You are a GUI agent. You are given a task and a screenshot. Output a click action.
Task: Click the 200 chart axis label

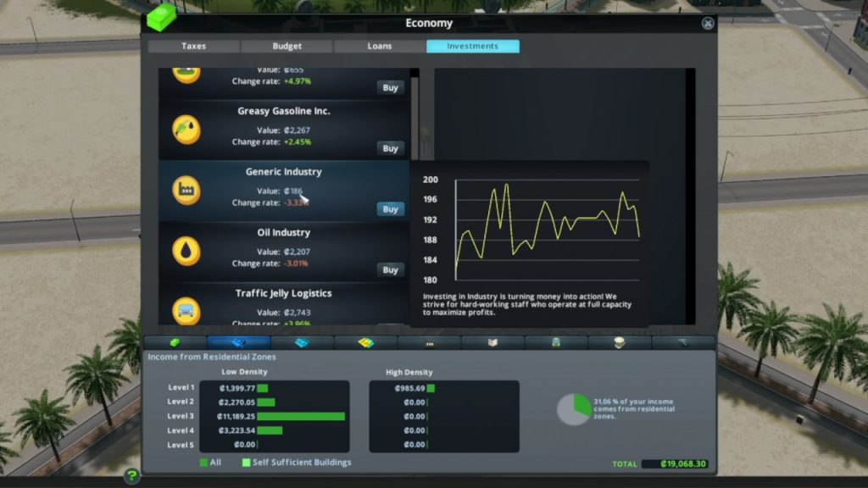pyautogui.click(x=430, y=180)
